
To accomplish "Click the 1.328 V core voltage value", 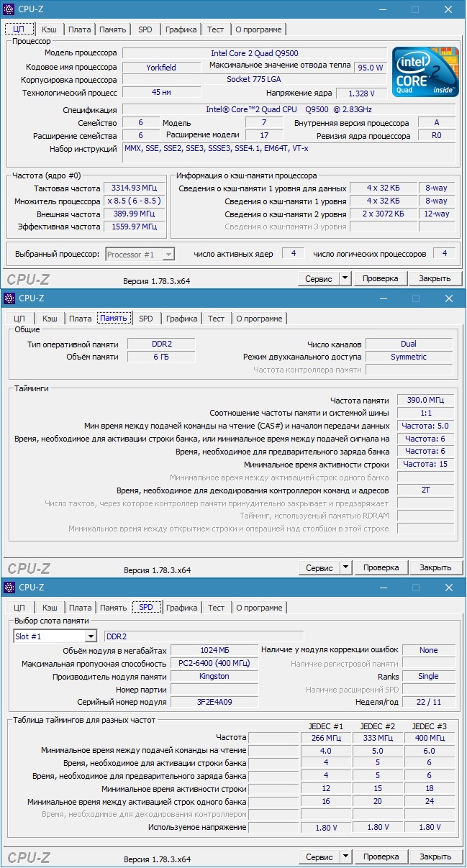I will 361,93.
